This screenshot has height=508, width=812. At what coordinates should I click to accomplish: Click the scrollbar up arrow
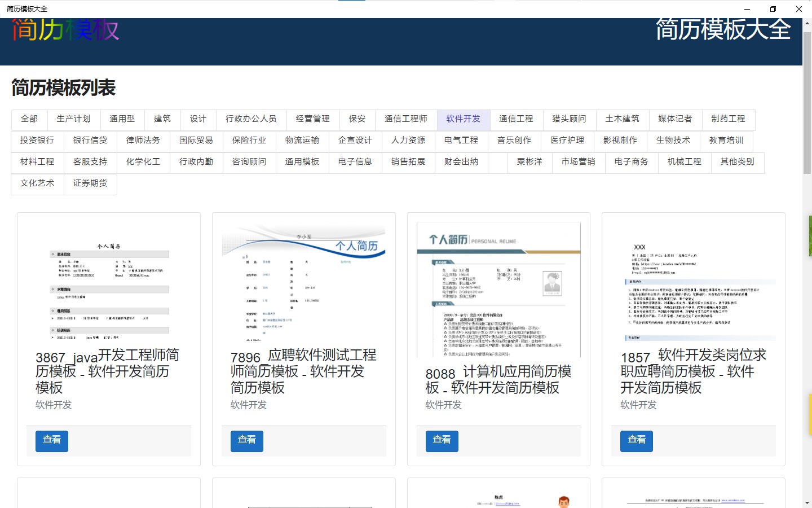coord(807,23)
